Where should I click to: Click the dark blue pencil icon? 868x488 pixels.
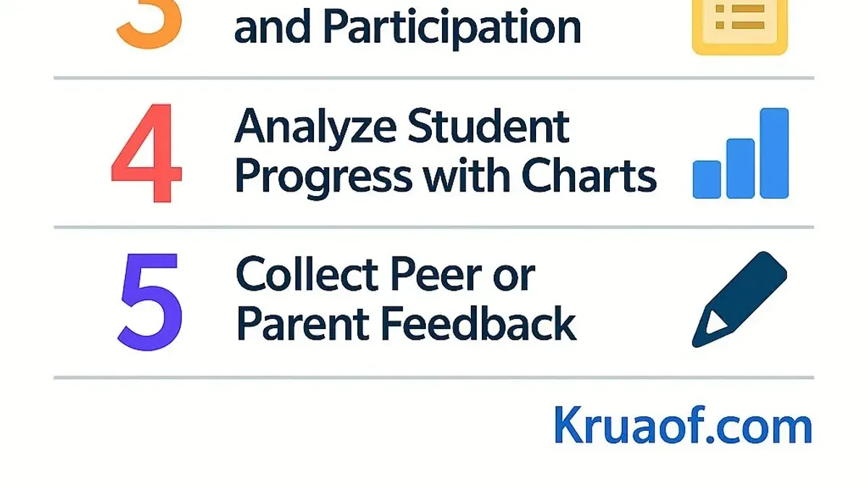739,300
